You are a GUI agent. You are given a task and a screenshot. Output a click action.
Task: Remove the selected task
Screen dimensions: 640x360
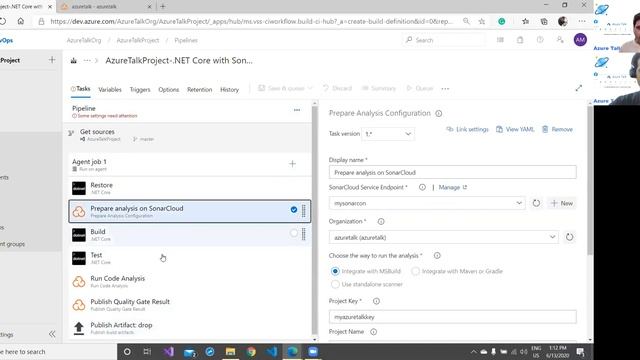pyautogui.click(x=557, y=129)
